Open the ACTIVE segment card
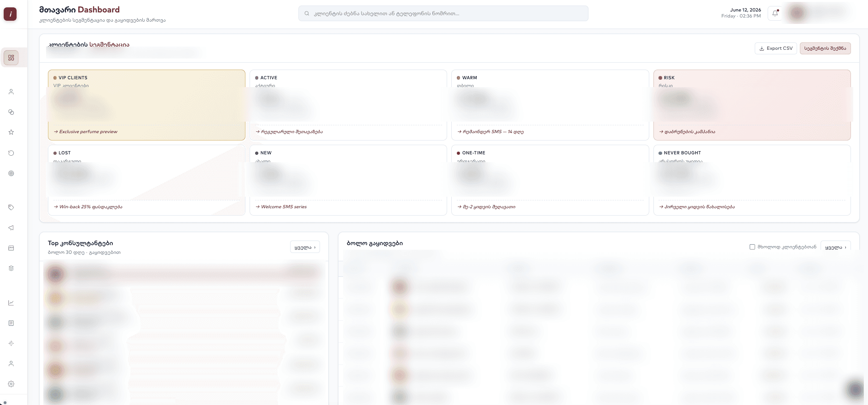Viewport: 868px width, 405px height. click(x=348, y=105)
